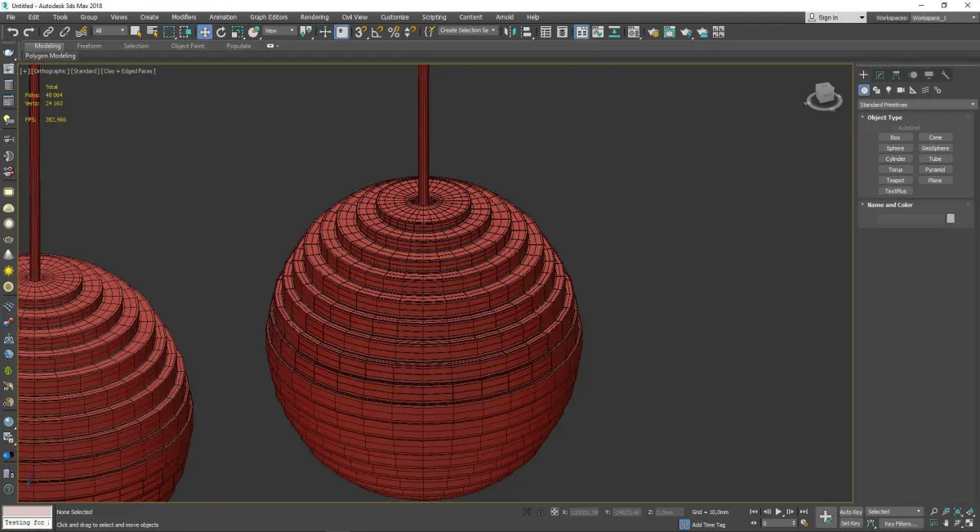Open the Scene Explorer toggle

tap(546, 32)
